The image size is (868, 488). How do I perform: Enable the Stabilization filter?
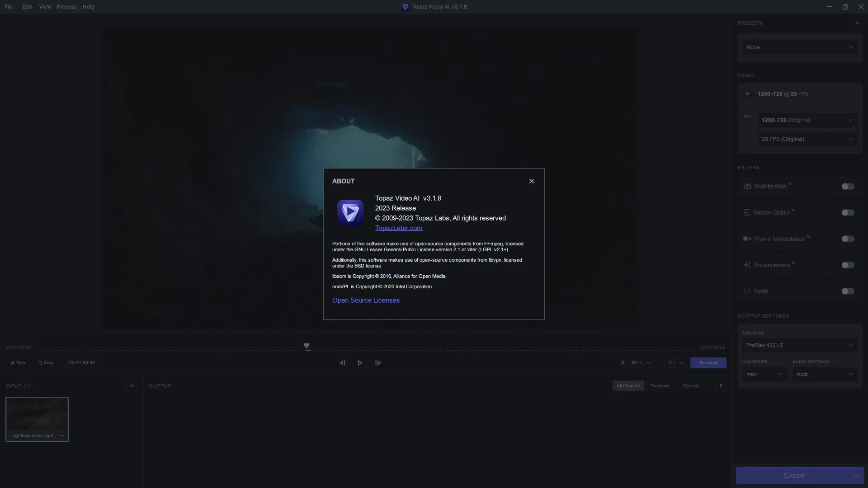click(x=848, y=187)
